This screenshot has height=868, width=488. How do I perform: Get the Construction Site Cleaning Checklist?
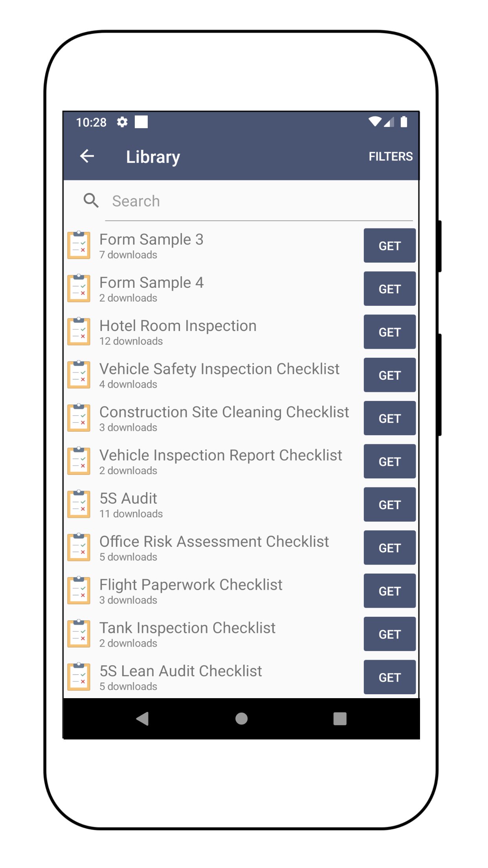(x=389, y=418)
